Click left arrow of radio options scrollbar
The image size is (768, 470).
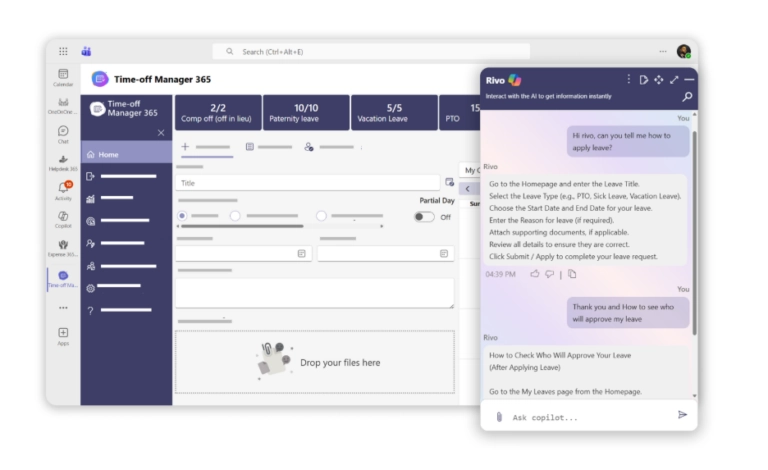[x=178, y=226]
